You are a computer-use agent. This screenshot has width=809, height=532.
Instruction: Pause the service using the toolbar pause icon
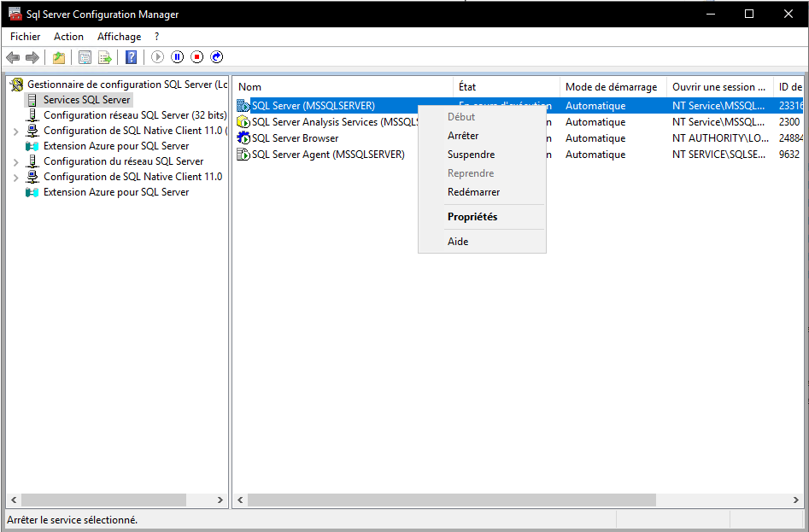tap(178, 57)
